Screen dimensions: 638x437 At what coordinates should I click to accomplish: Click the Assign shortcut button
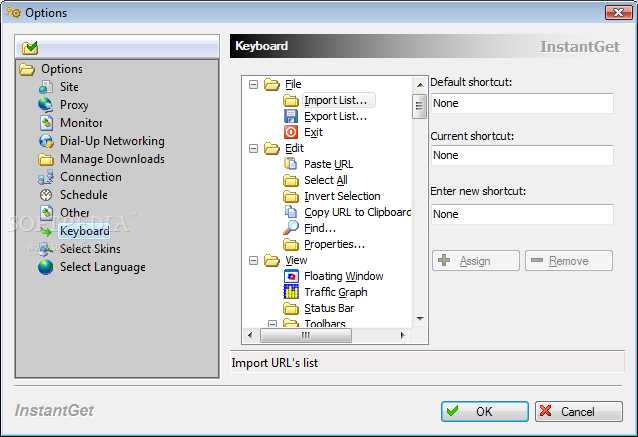coord(476,260)
